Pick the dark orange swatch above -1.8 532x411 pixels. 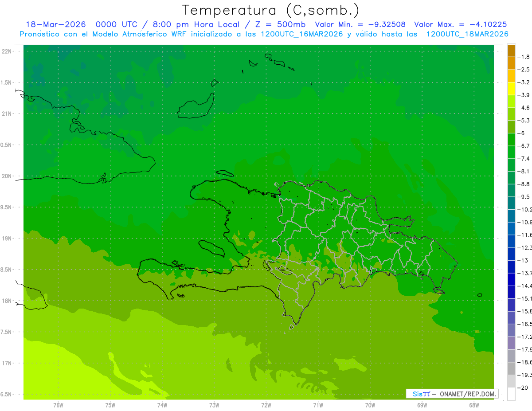(511, 50)
